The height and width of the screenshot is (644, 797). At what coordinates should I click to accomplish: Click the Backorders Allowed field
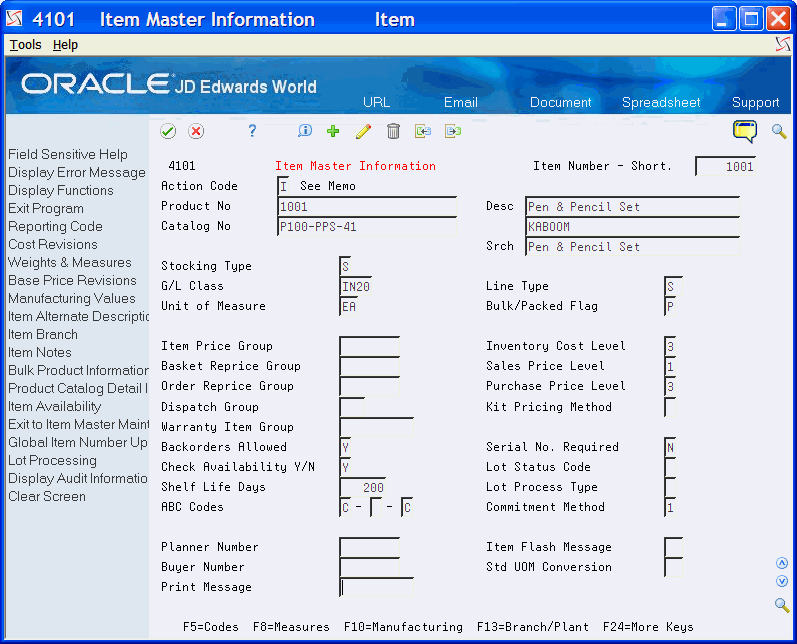click(x=345, y=447)
